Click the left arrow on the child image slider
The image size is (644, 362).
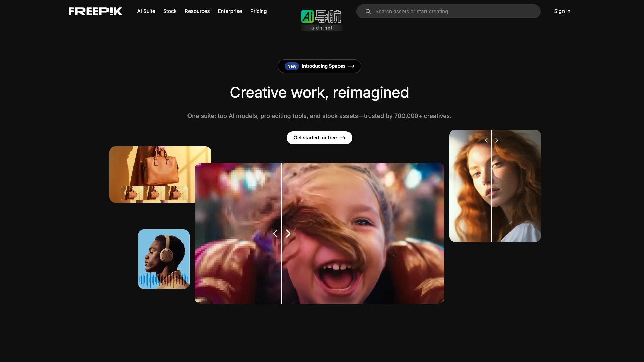coord(275,234)
